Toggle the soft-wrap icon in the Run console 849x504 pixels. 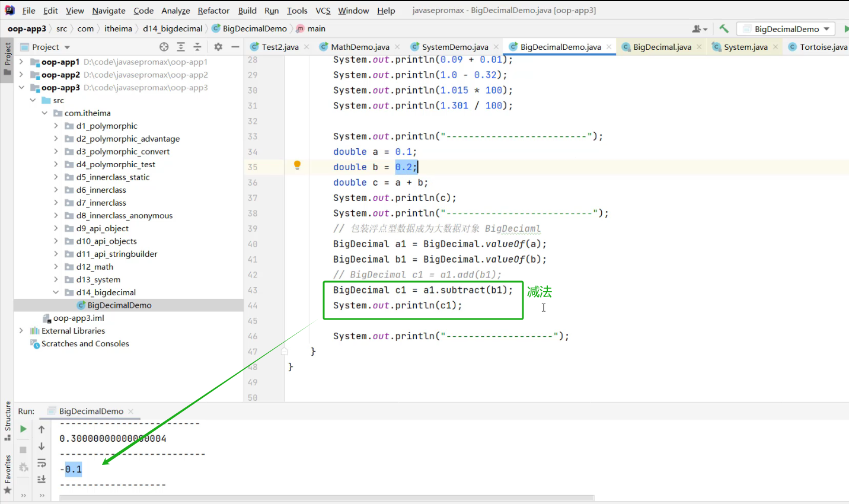[42, 463]
